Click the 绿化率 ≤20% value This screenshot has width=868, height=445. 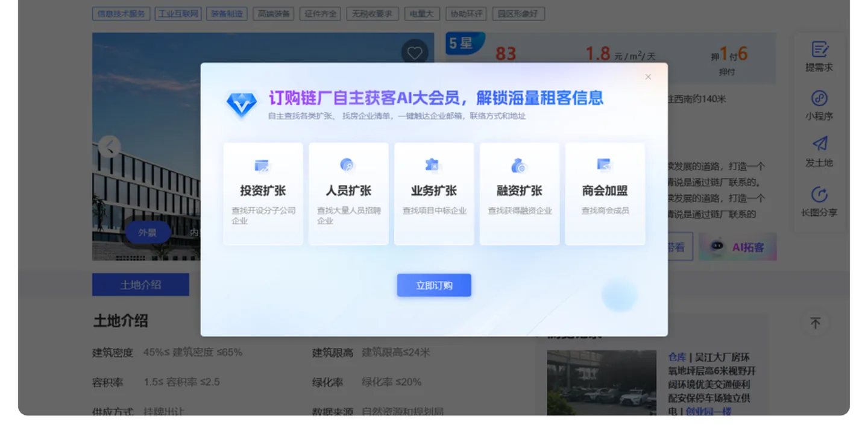click(391, 382)
